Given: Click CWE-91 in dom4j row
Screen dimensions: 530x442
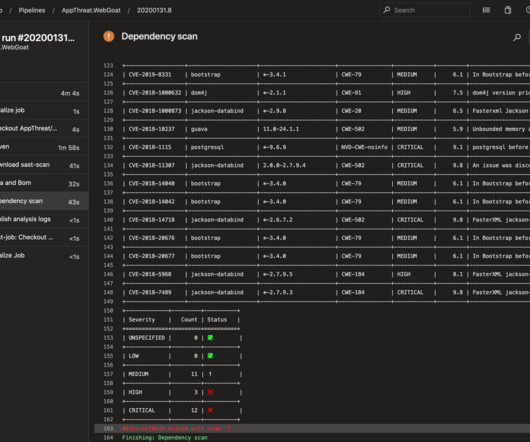Looking at the screenshot, I should (x=351, y=93).
